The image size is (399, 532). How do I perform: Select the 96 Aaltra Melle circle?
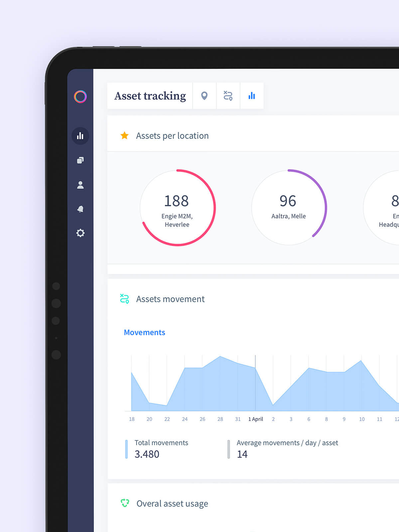289,208
